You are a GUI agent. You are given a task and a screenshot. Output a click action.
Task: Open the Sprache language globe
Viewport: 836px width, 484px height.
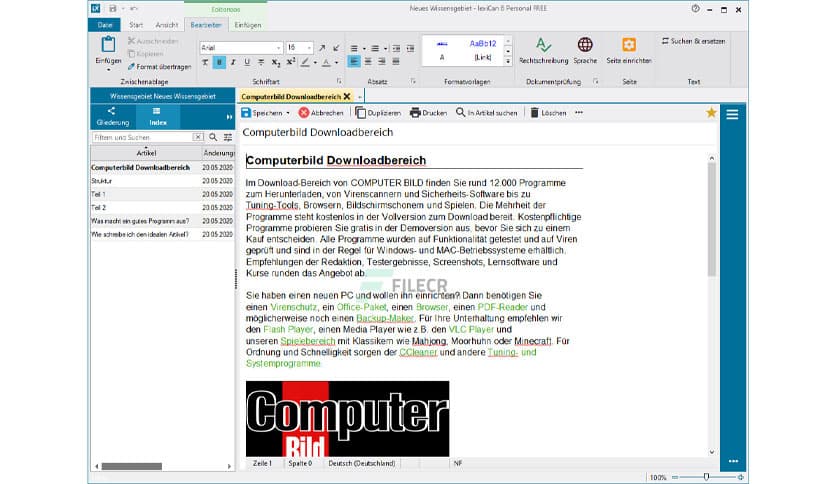585,51
